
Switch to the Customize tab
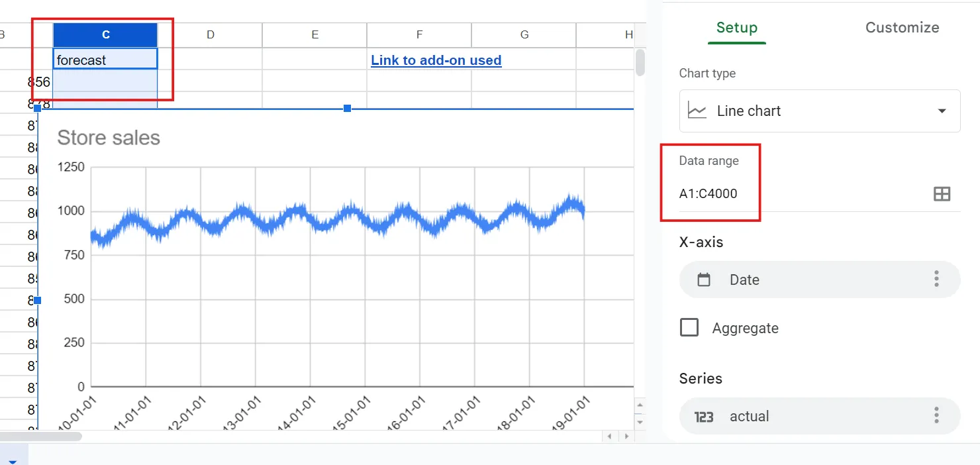point(902,27)
